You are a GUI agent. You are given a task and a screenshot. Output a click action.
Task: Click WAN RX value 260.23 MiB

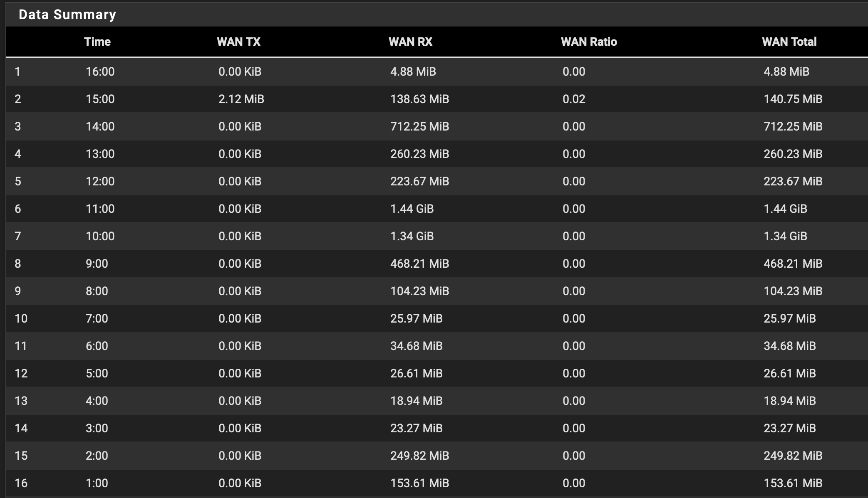click(419, 154)
